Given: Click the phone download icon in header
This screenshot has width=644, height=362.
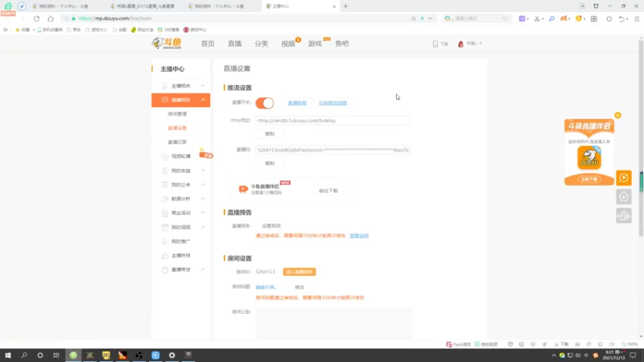Looking at the screenshot, I should point(436,43).
